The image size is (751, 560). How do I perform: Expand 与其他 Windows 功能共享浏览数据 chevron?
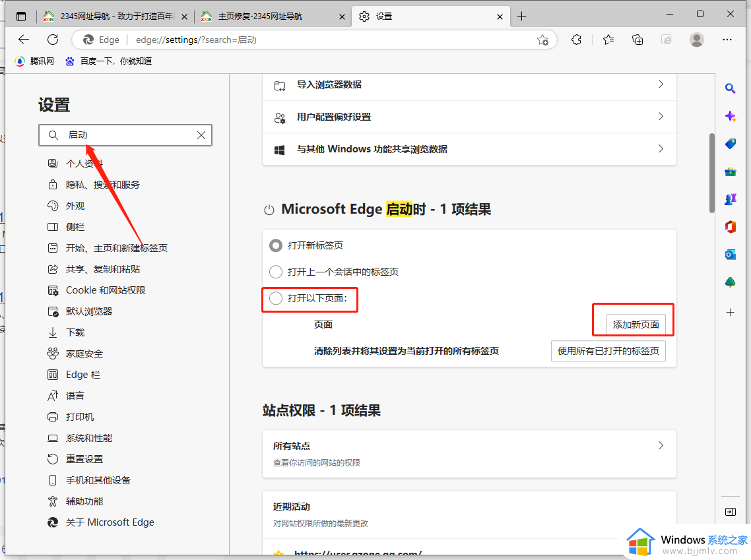(x=661, y=149)
